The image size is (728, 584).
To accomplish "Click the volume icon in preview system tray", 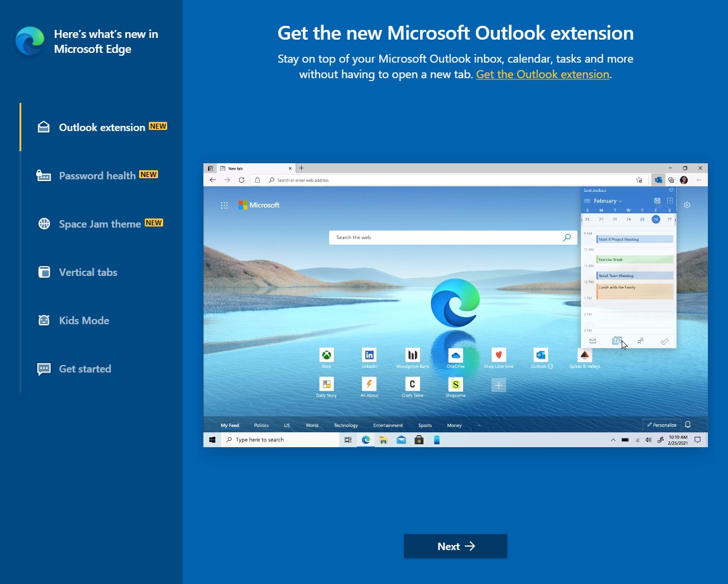I will [x=648, y=440].
